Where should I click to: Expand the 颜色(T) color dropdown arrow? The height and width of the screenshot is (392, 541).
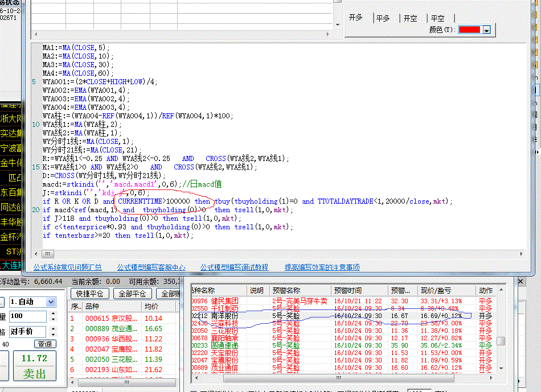486,30
